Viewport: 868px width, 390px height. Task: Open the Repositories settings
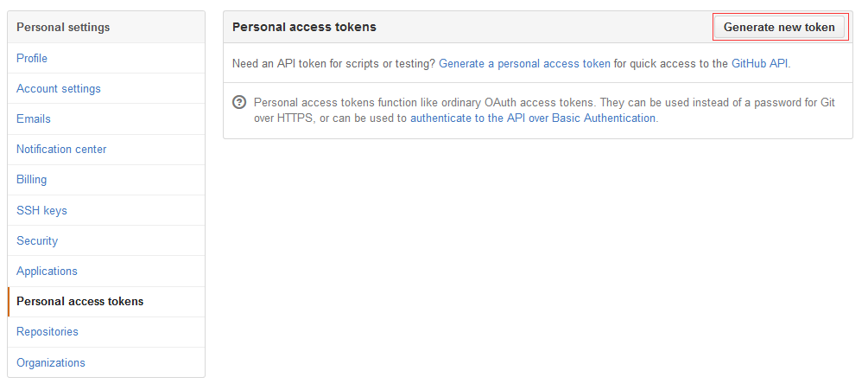tap(48, 331)
